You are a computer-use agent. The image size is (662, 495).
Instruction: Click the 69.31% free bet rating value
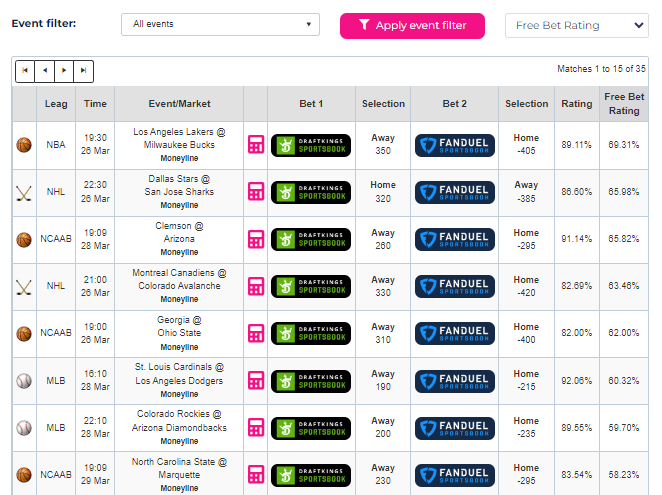click(x=624, y=145)
